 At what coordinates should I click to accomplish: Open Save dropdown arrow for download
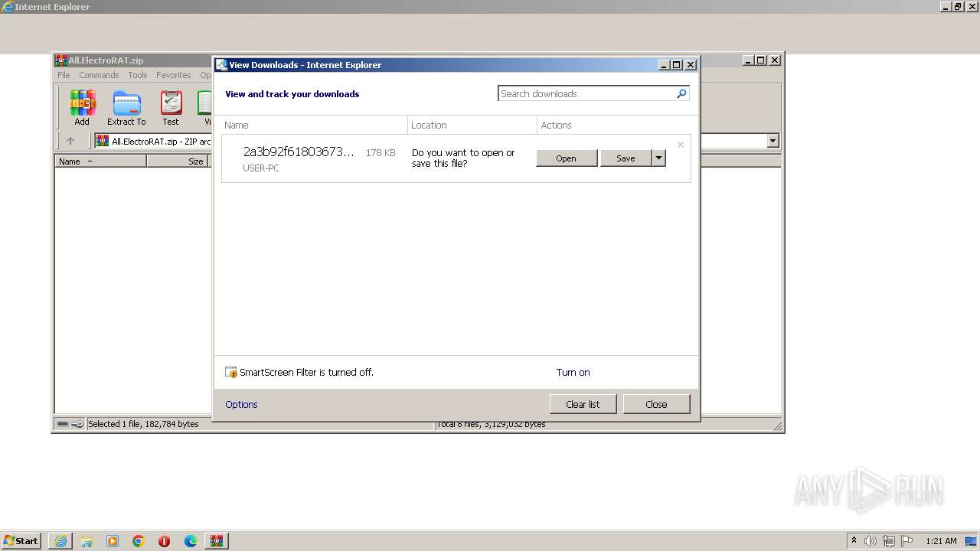(x=658, y=158)
